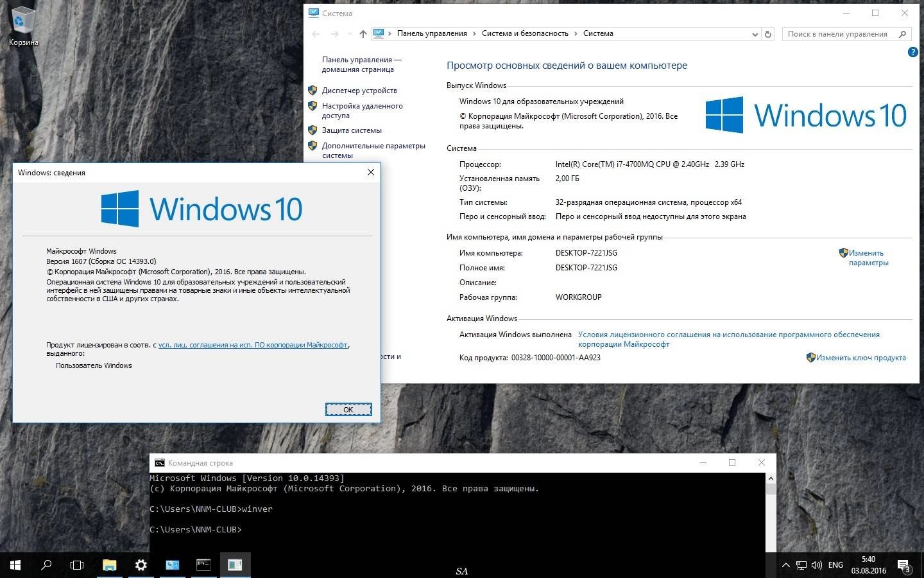924x578 pixels.
Task: Click the scroll up arrow in Command Prompt
Action: (x=771, y=478)
